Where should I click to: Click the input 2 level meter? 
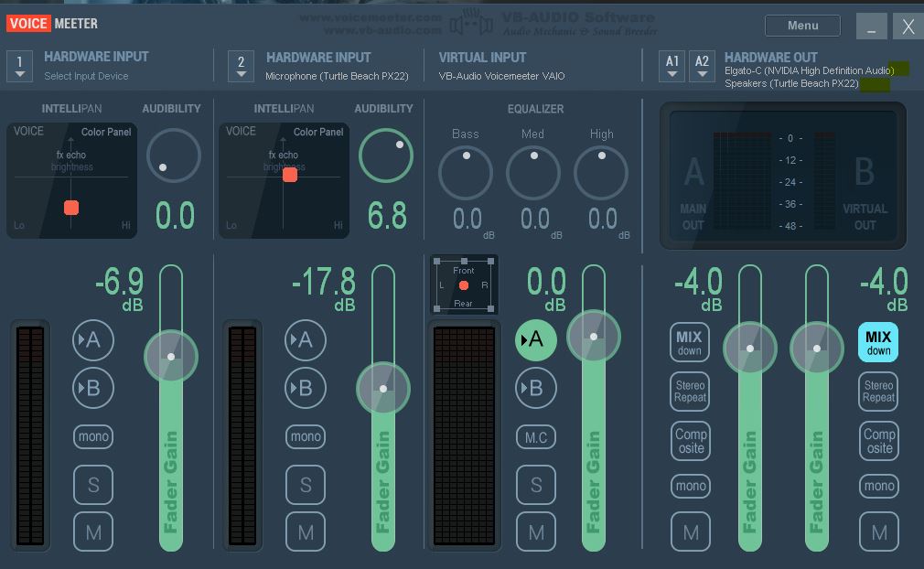(242, 435)
